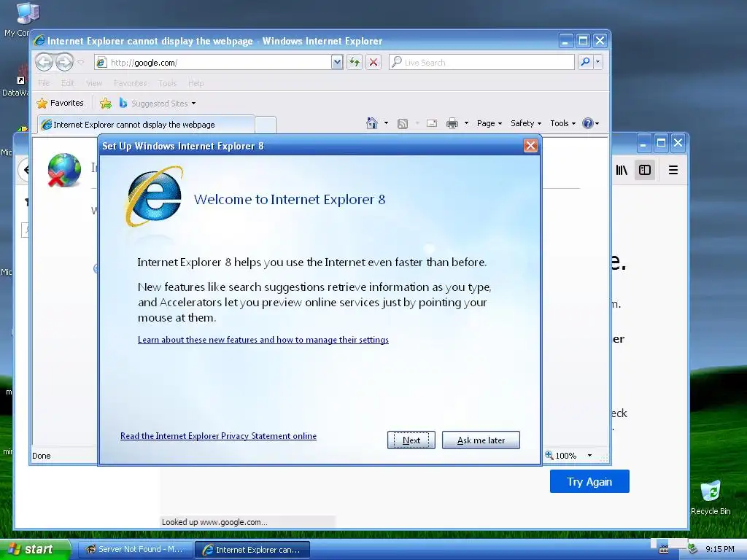Open the search provider options dropdown
This screenshot has height=560, width=747.
[x=597, y=62]
